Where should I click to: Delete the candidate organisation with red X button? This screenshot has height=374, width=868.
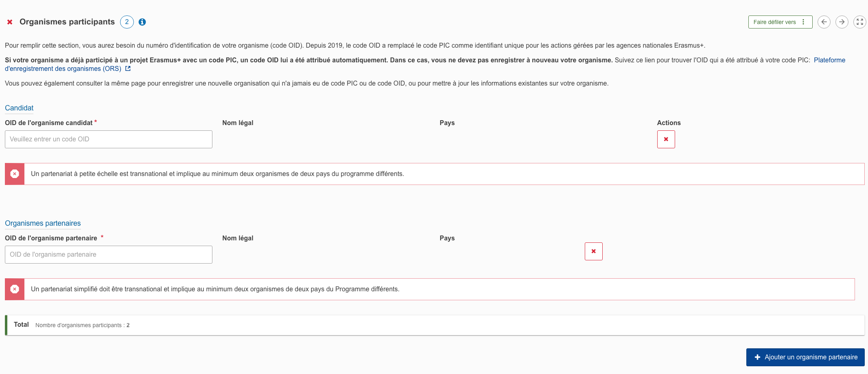click(666, 139)
